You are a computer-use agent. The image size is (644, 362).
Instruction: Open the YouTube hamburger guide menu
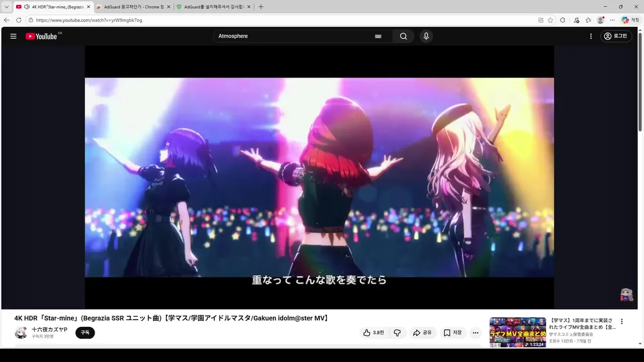coord(14,36)
